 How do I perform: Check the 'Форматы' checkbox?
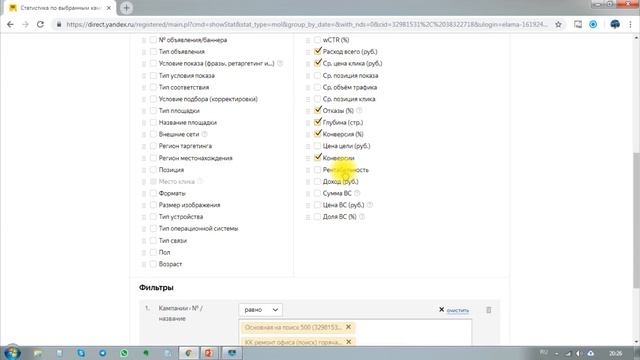(153, 193)
